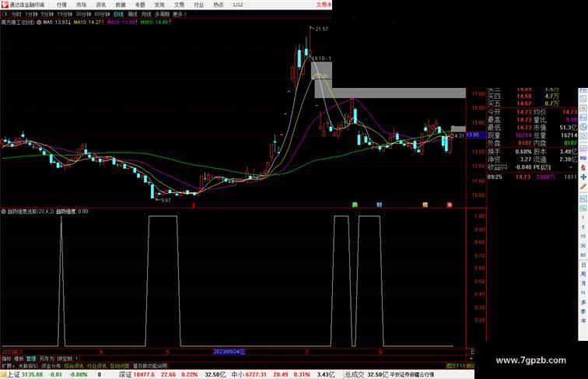Select the four-arrow move tool in sidebar
Screen dimensions: 588x379
click(583, 177)
